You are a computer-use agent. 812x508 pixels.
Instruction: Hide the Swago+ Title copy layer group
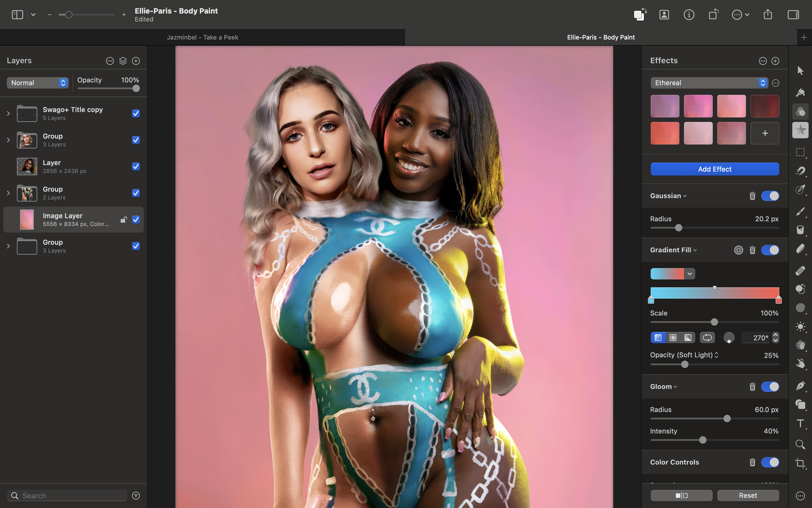136,113
